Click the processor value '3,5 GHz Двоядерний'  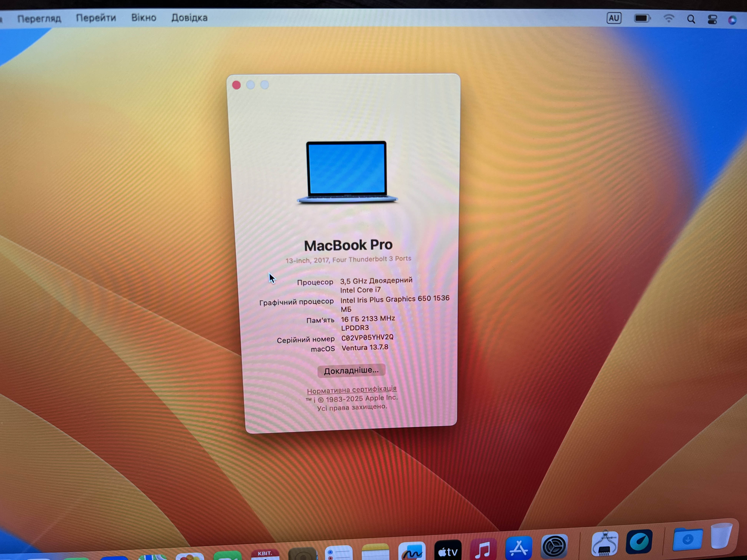pyautogui.click(x=376, y=280)
